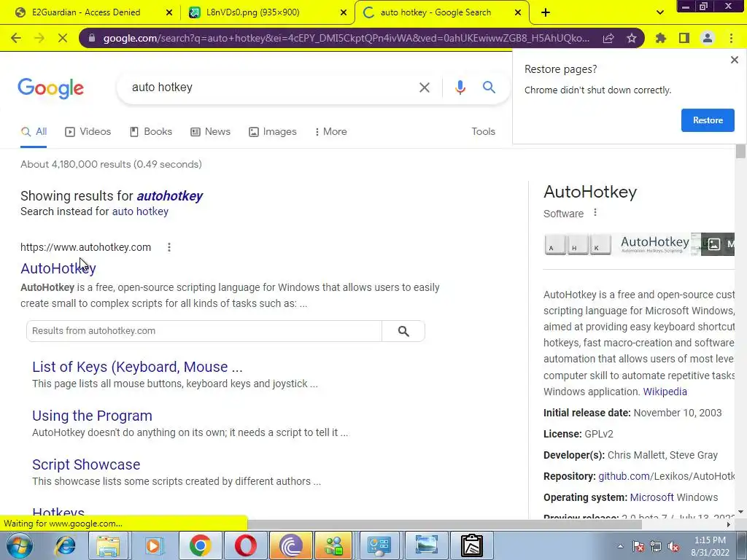
Task: Switch to Images results
Action: pyautogui.click(x=273, y=132)
